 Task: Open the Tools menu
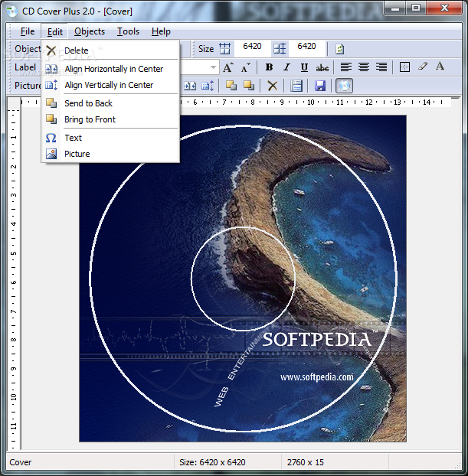(x=128, y=31)
